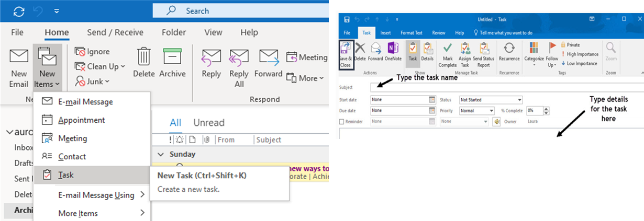Open Insert tab in the Task window
This screenshot has width=644, height=221.
tap(385, 33)
